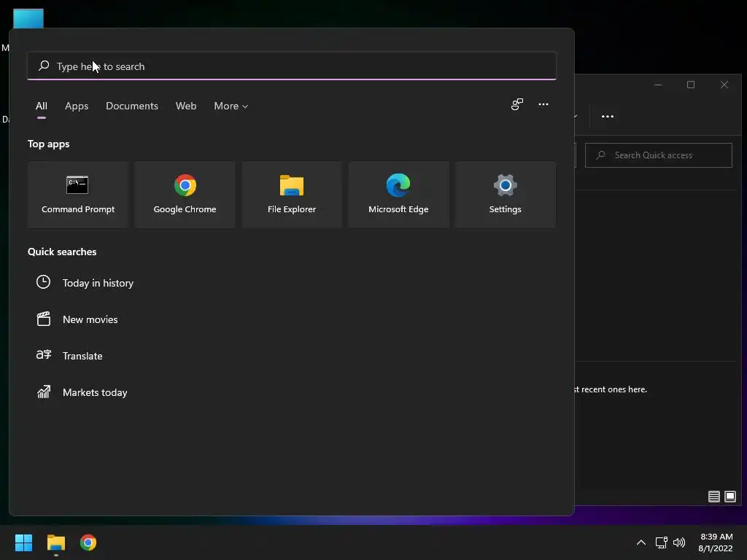Show hidden system tray icons
This screenshot has height=560, width=747.
coord(641,542)
